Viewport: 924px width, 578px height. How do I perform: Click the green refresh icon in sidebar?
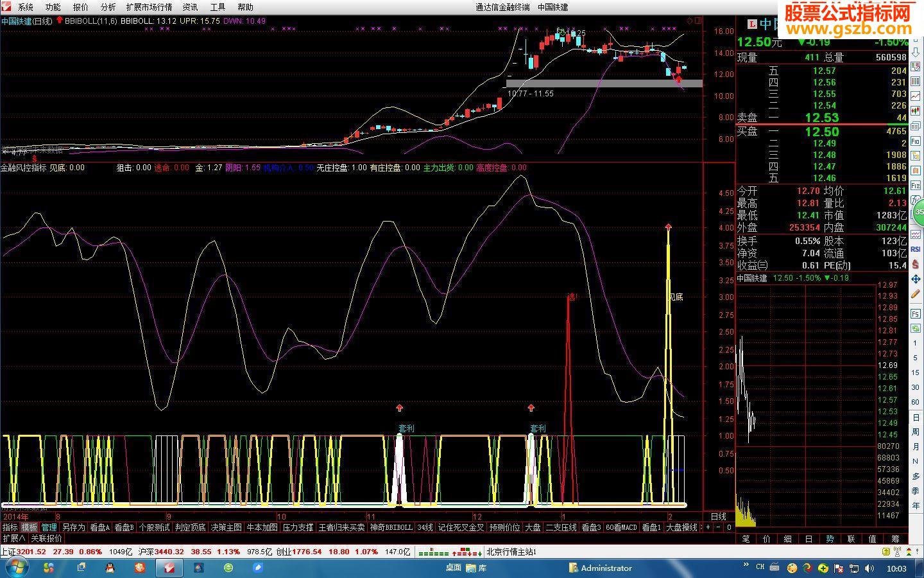click(x=916, y=328)
